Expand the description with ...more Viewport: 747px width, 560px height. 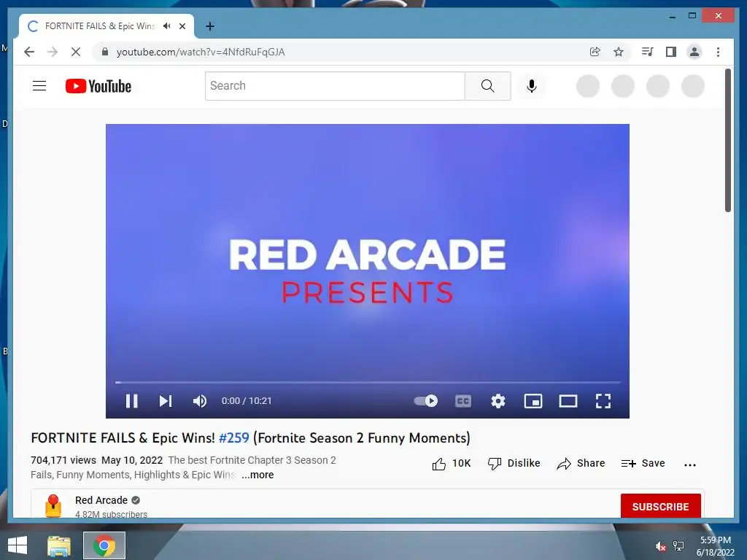pyautogui.click(x=258, y=475)
